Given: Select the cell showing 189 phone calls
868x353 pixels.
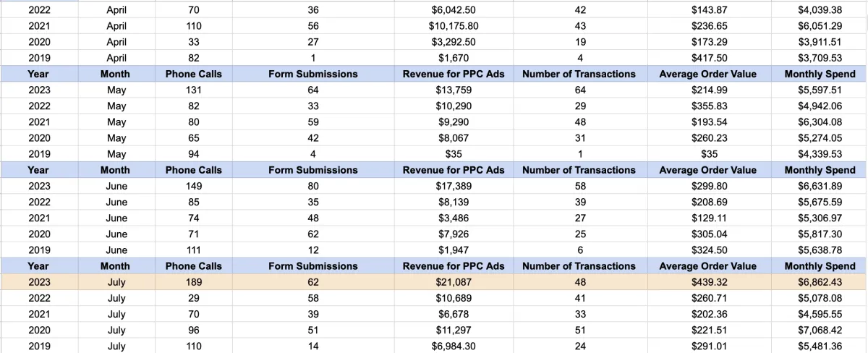Looking at the screenshot, I should [193, 282].
